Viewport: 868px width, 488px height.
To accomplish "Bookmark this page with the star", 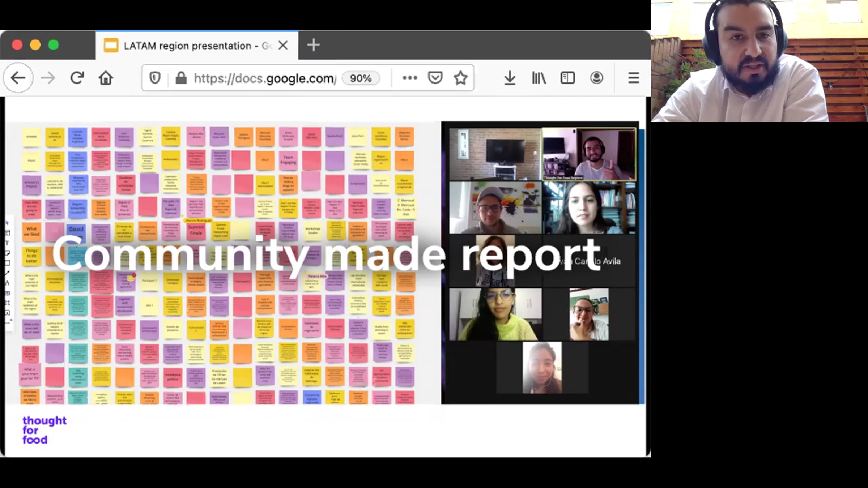I will (x=460, y=78).
